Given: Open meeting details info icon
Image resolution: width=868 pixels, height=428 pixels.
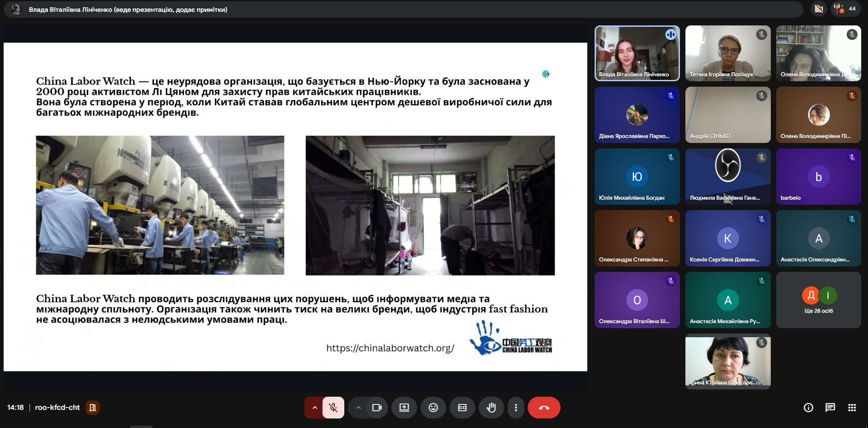Looking at the screenshot, I should (x=808, y=408).
